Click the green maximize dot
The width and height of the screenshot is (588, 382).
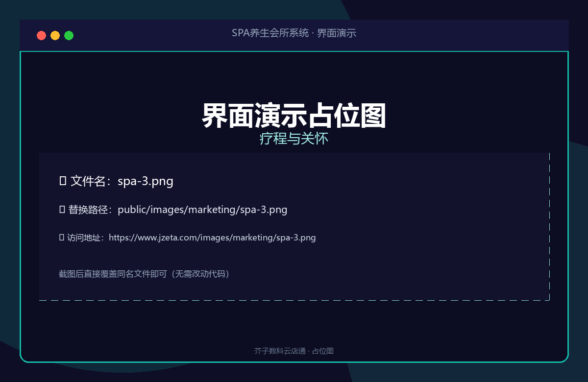click(x=69, y=35)
